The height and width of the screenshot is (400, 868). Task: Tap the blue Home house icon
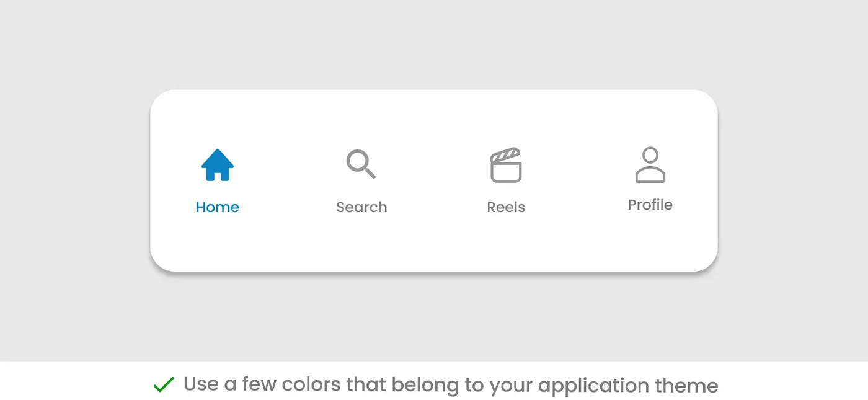[218, 165]
